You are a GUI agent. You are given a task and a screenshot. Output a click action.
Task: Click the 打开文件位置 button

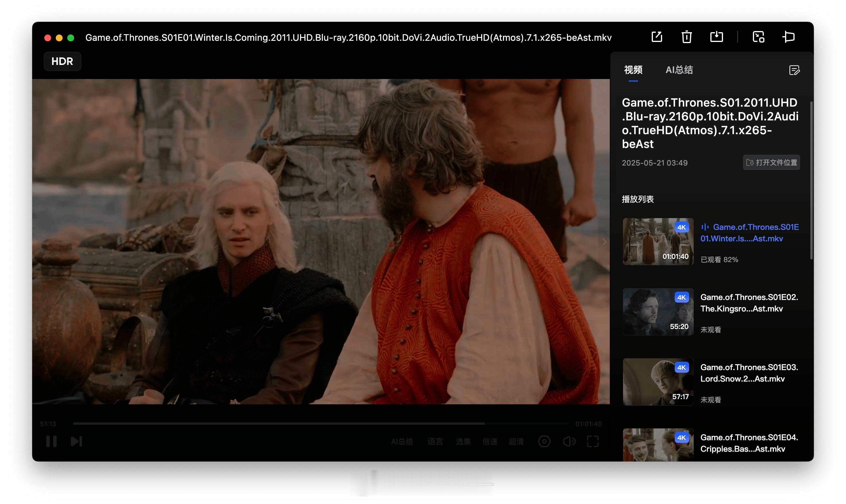coord(771,162)
